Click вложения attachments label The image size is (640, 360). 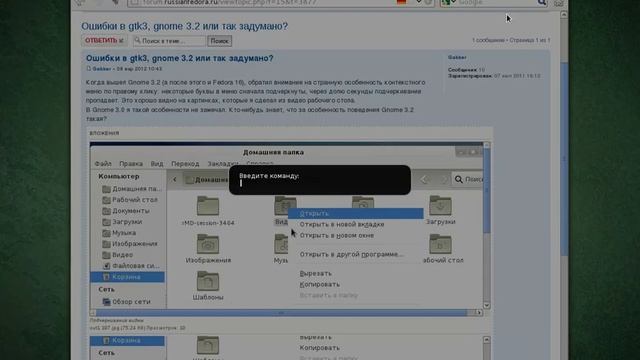tap(104, 133)
